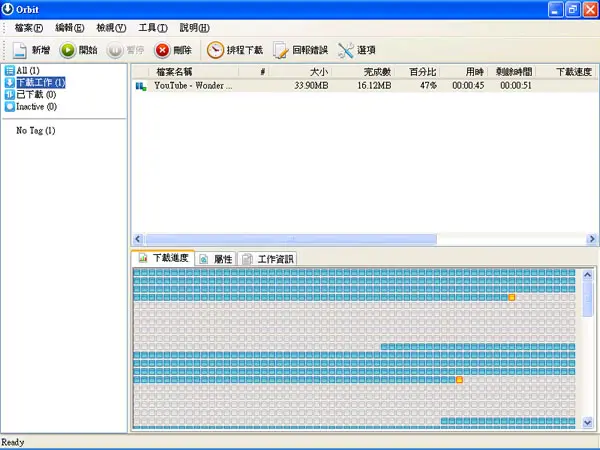Viewport: 600px width, 450px height.
Task: Restore down the Orbit window
Action: click(573, 10)
